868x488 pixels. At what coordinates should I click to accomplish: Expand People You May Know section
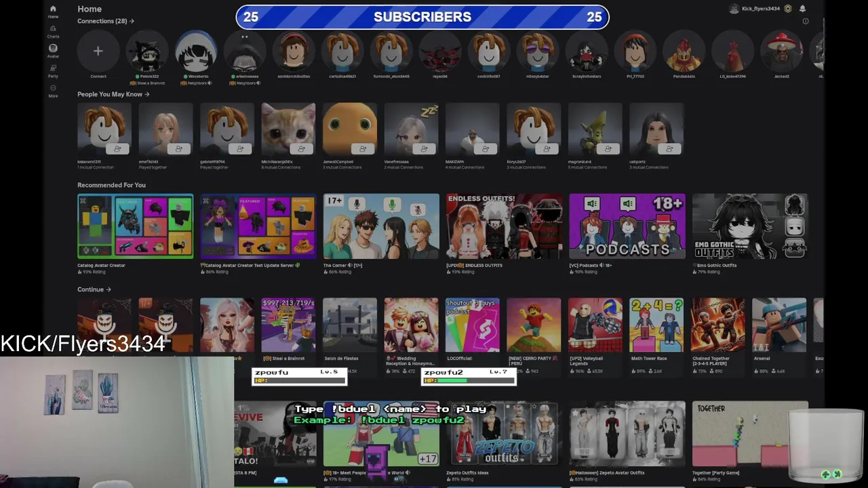113,94
